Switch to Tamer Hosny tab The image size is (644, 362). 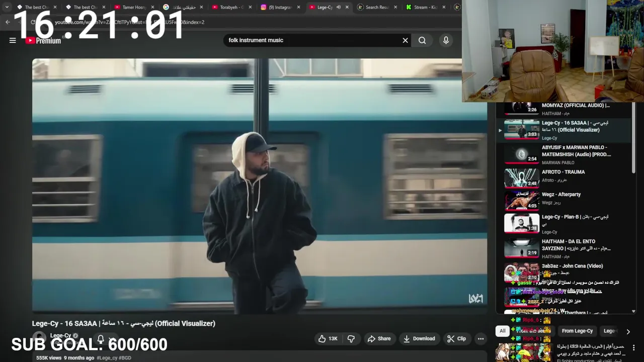tap(133, 7)
